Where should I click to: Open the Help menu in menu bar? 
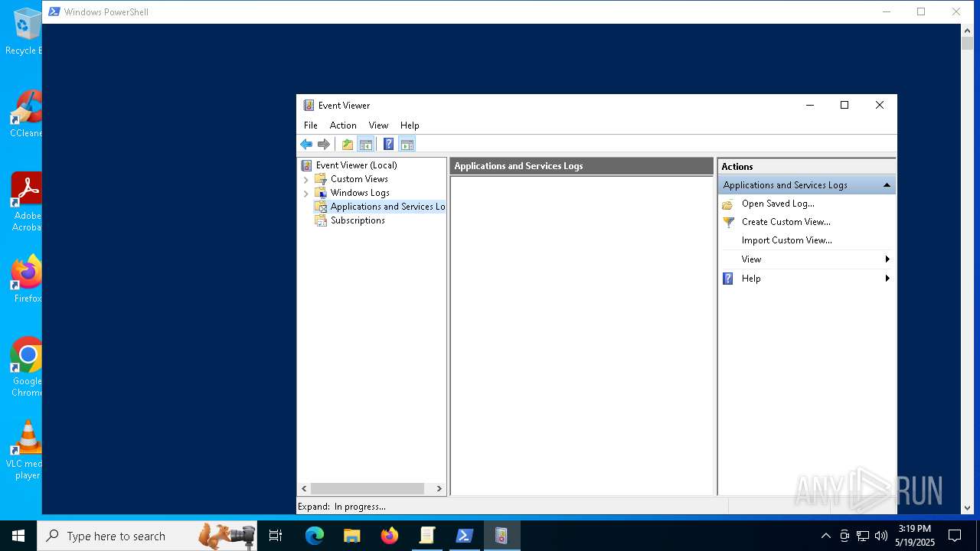pos(410,125)
